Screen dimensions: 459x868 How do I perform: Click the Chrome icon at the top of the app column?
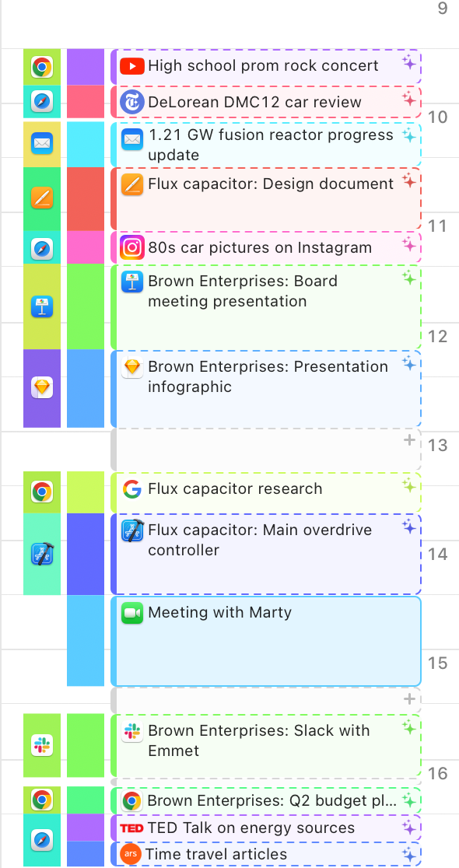42,66
